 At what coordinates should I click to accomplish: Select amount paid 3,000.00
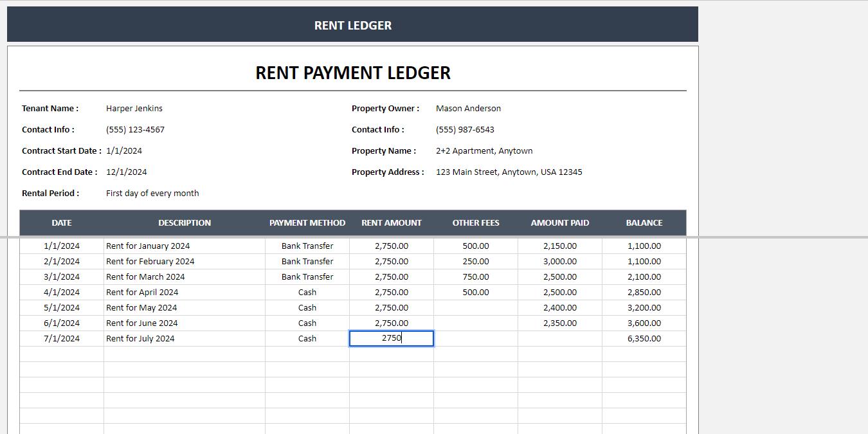pyautogui.click(x=560, y=261)
